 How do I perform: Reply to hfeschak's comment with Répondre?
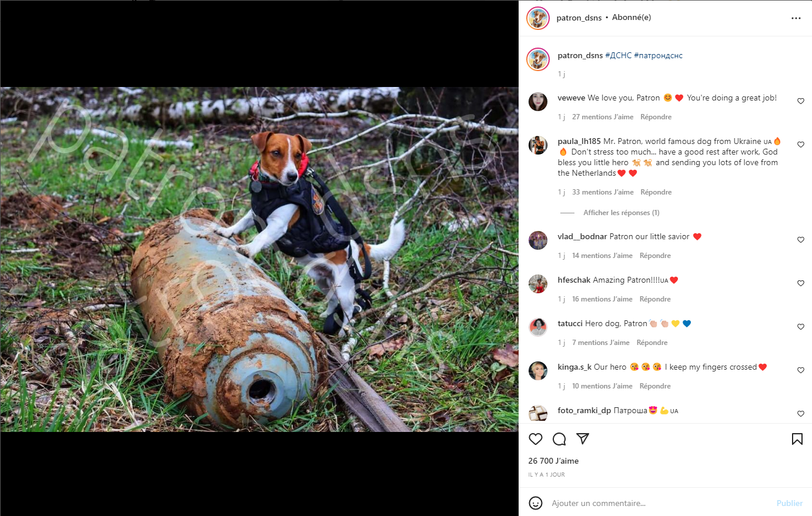click(x=655, y=299)
